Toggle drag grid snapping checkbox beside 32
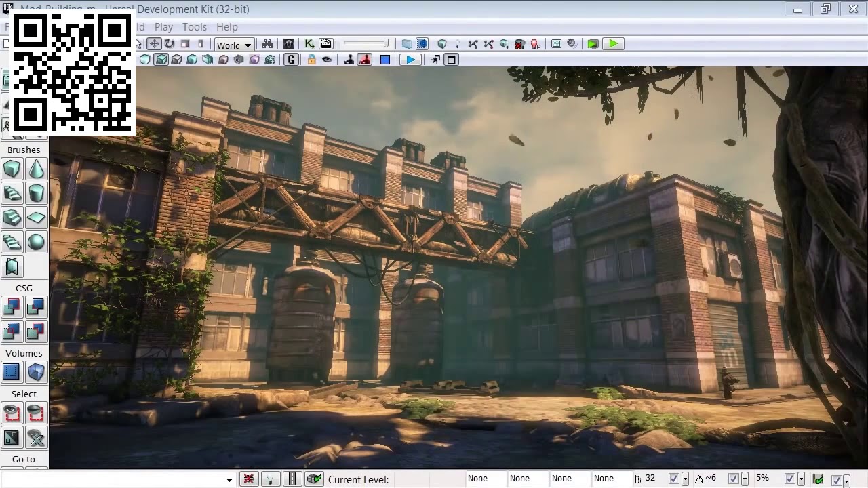The height and width of the screenshot is (488, 868). (x=673, y=479)
